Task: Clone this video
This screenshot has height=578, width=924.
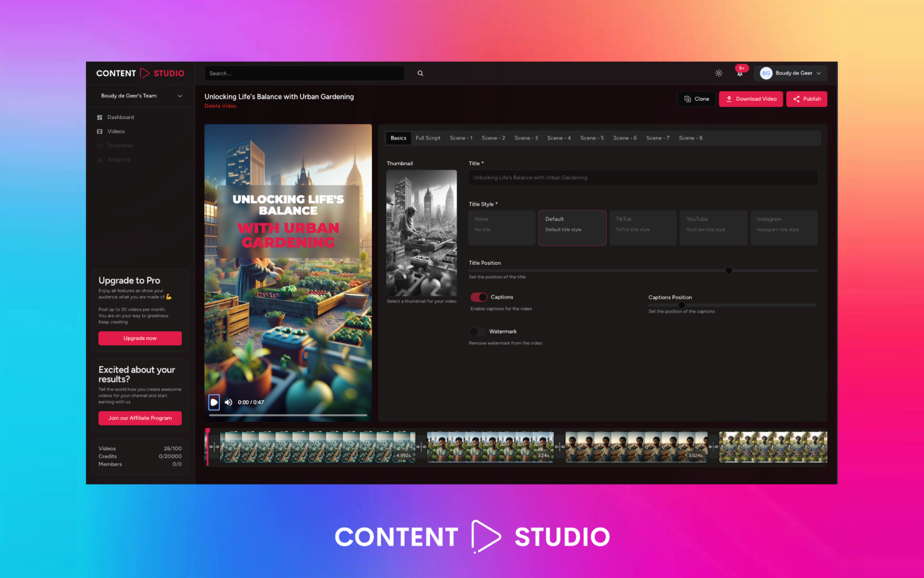Action: [x=696, y=99]
